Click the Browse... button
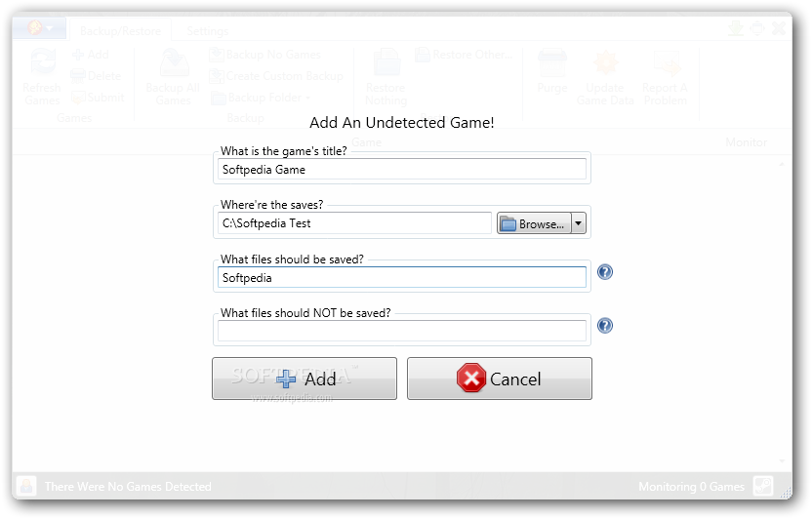The image size is (812, 519). [x=534, y=223]
